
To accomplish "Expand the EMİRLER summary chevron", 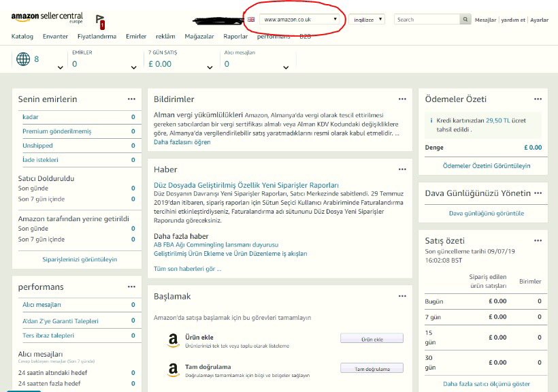I will [x=134, y=67].
